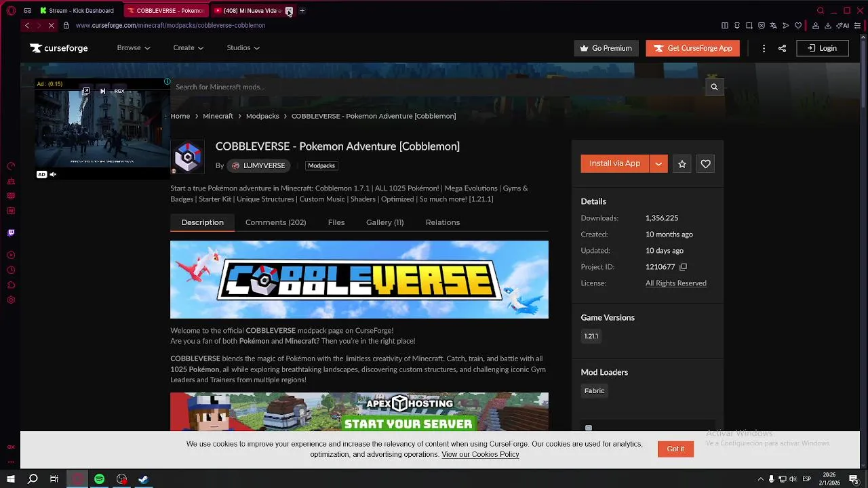This screenshot has width=868, height=488.
Task: Expand the Create dropdown menu
Action: click(189, 48)
